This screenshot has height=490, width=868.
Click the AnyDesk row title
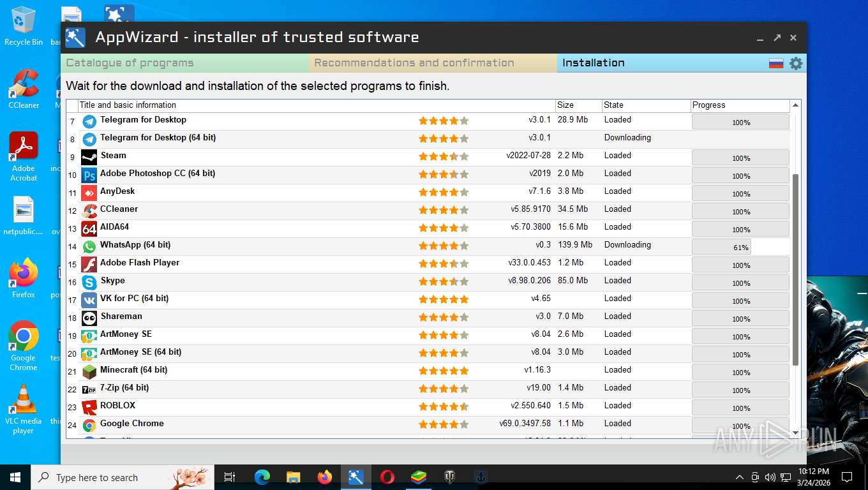117,191
